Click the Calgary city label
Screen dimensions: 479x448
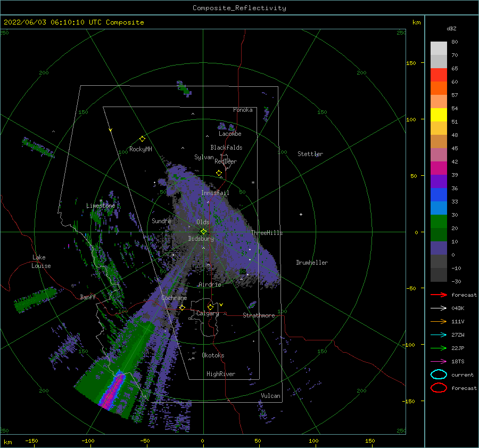208,313
